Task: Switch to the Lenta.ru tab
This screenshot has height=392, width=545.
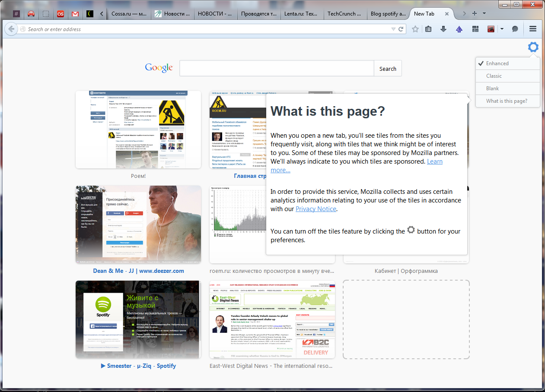Action: pos(302,14)
